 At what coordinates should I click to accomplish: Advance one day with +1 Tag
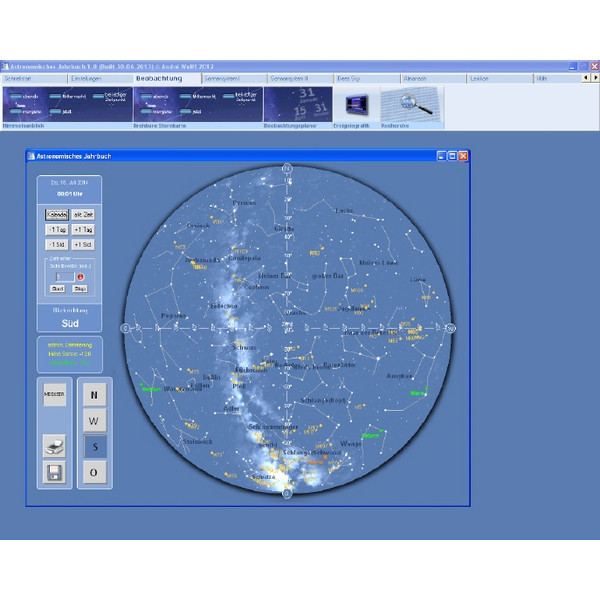[83, 230]
